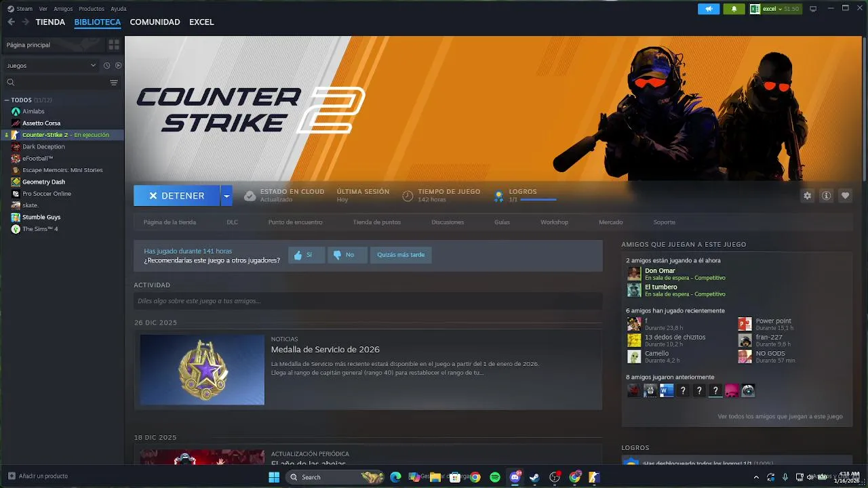Open the announcements megaphone button
Viewport: 868px width, 488px height.
click(709, 9)
